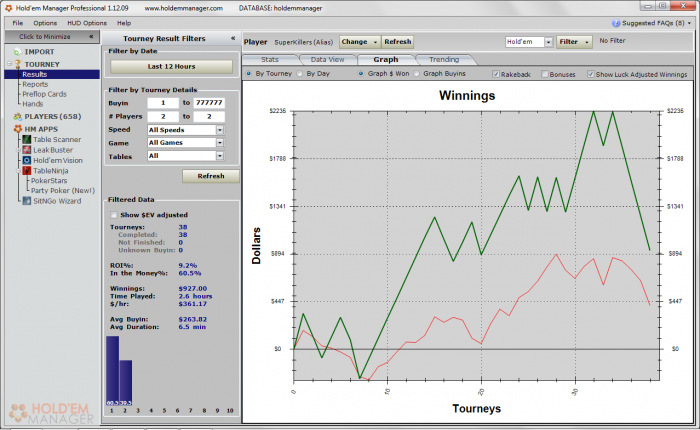The height and width of the screenshot is (430, 700).
Task: Click the PLAYERS group icon
Action: (x=17, y=117)
